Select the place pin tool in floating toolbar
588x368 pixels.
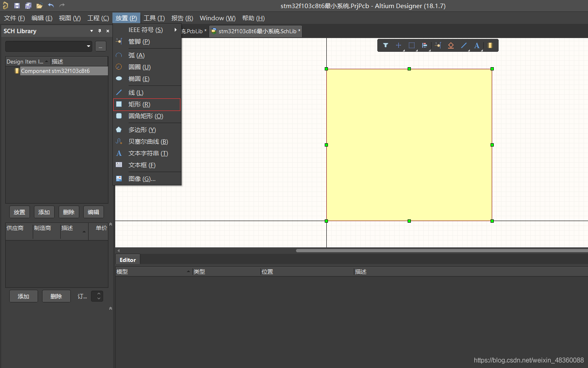438,45
